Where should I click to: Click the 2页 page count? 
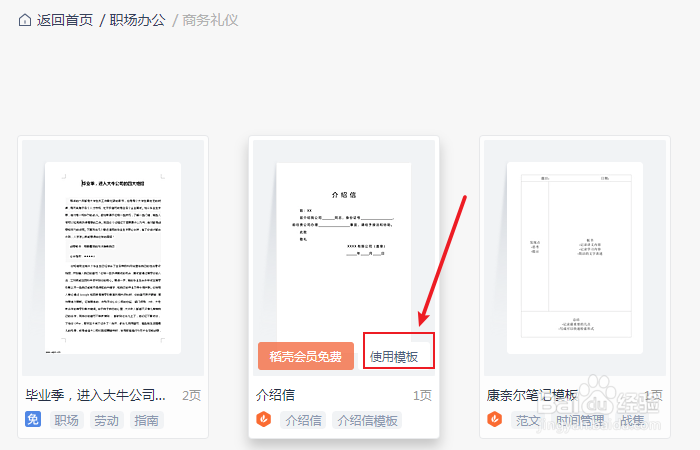tap(192, 396)
